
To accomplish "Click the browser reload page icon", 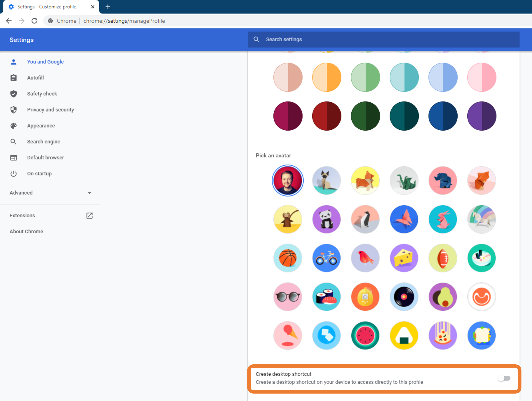I will (34, 21).
